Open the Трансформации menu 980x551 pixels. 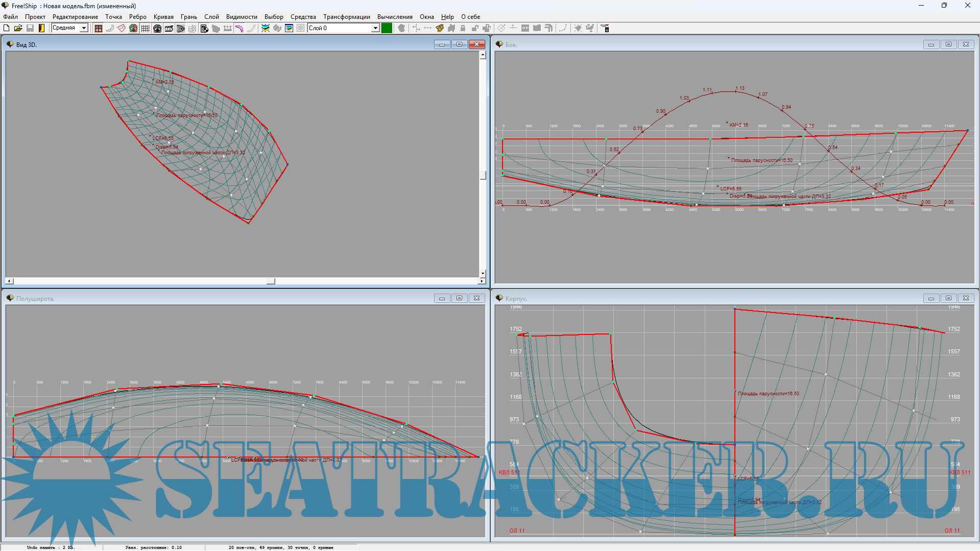coord(346,17)
